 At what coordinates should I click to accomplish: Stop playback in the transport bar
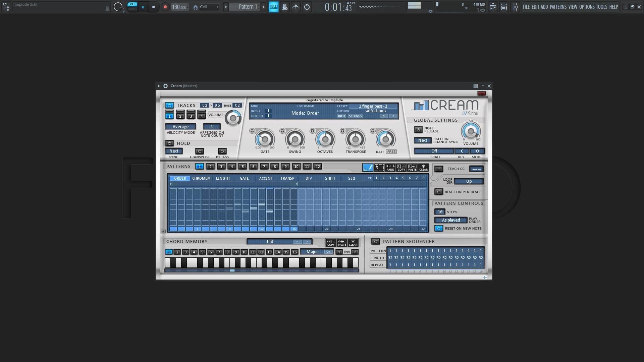[154, 7]
